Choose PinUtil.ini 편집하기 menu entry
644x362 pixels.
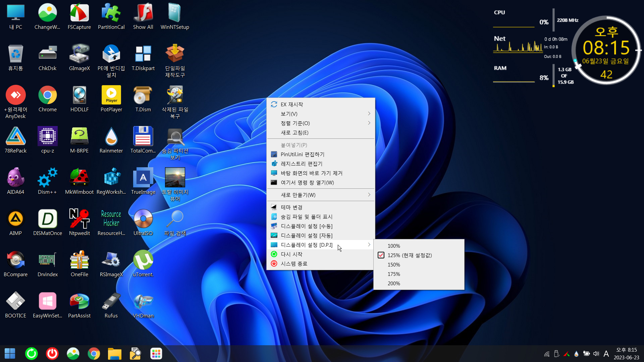point(321,154)
